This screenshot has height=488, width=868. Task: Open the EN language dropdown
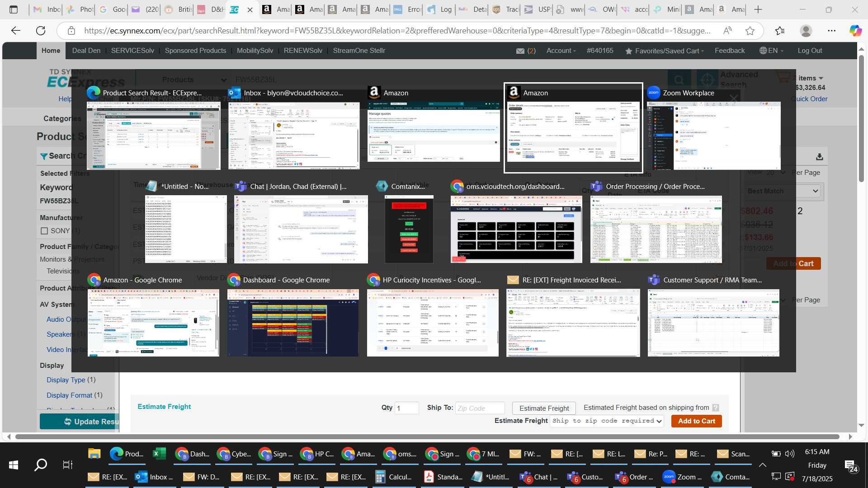[771, 51]
